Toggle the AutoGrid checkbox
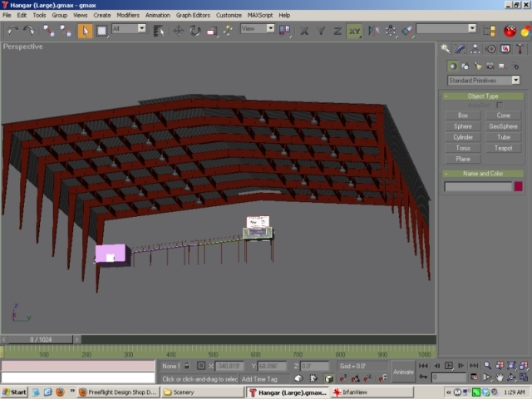 pos(500,106)
